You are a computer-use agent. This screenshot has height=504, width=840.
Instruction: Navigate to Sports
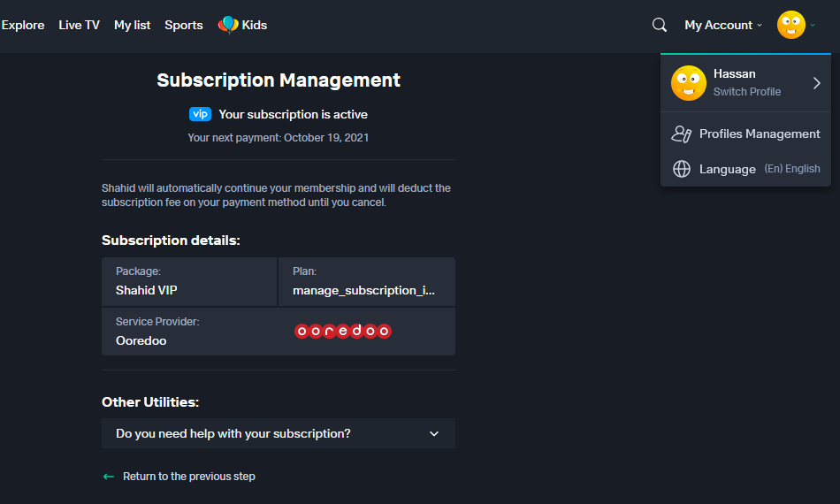coord(184,25)
